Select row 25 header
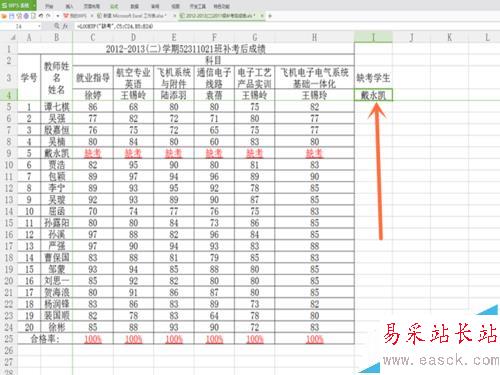 [9, 339]
